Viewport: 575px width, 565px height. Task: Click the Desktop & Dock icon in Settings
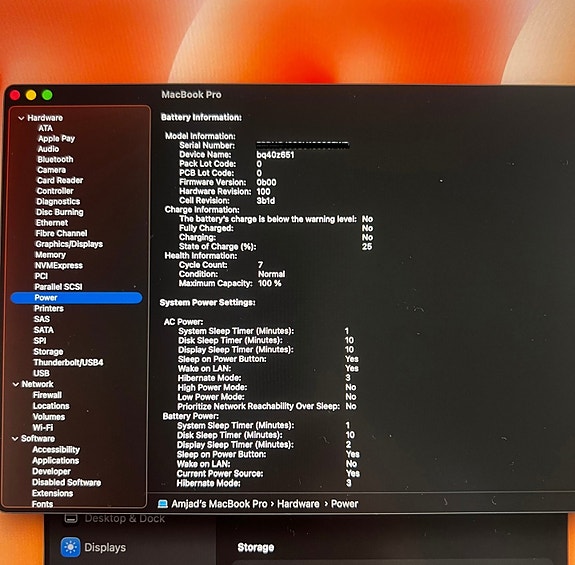71,518
